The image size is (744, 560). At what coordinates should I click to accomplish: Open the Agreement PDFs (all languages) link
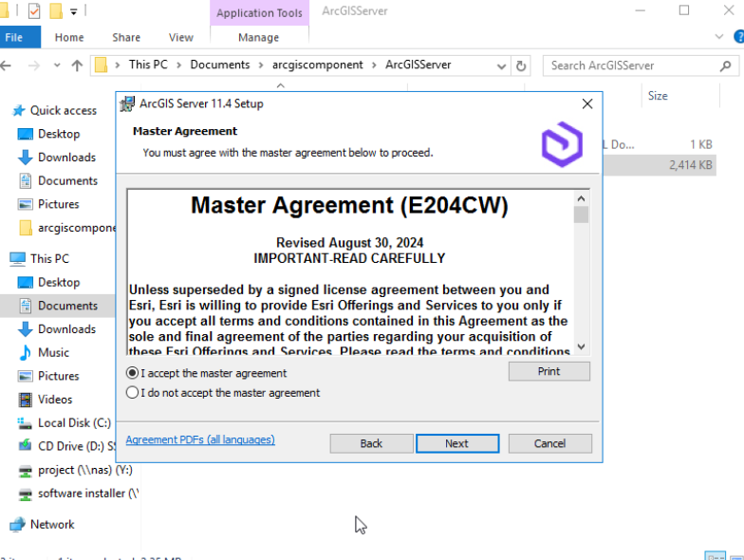click(200, 439)
